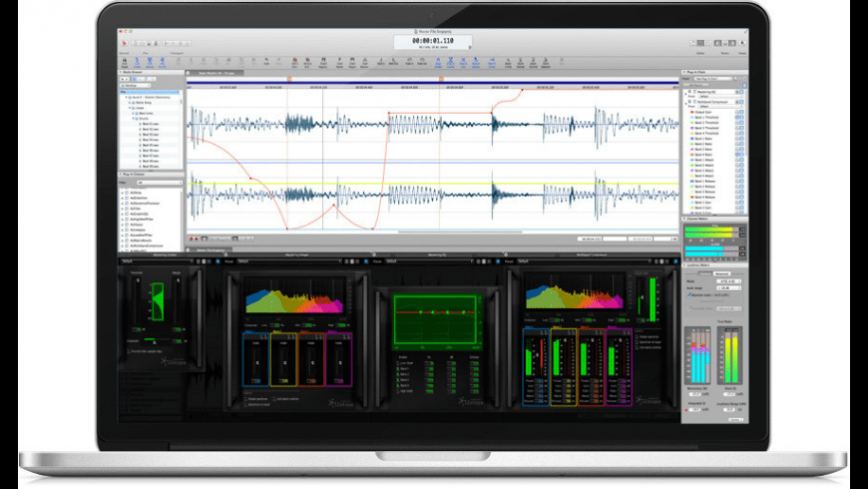Click the Export Regions toolbar icon
Viewport: 868px width, 489px height.
pyautogui.click(x=322, y=62)
